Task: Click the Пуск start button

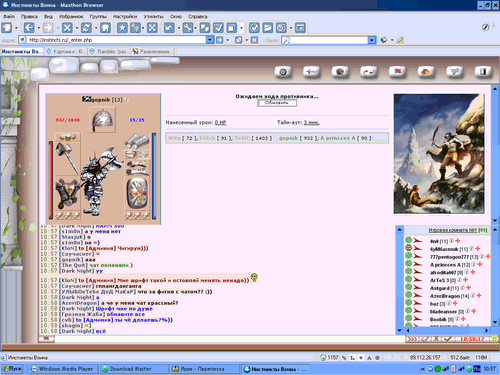Action: pyautogui.click(x=12, y=369)
